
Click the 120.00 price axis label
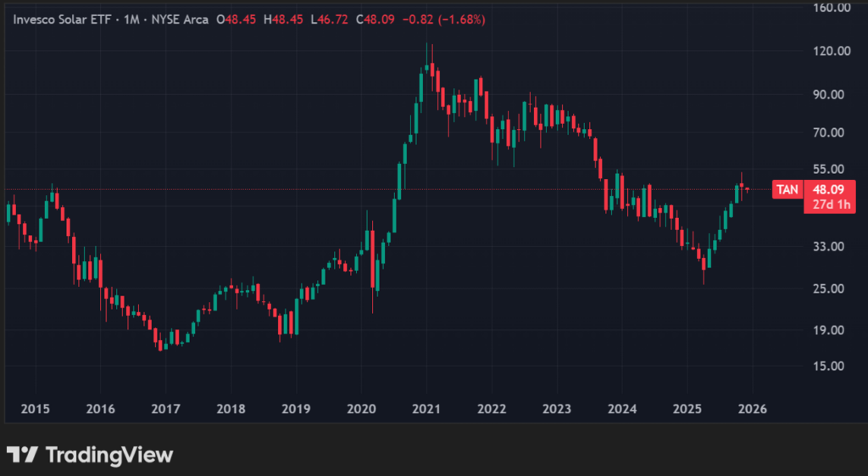pyautogui.click(x=830, y=51)
